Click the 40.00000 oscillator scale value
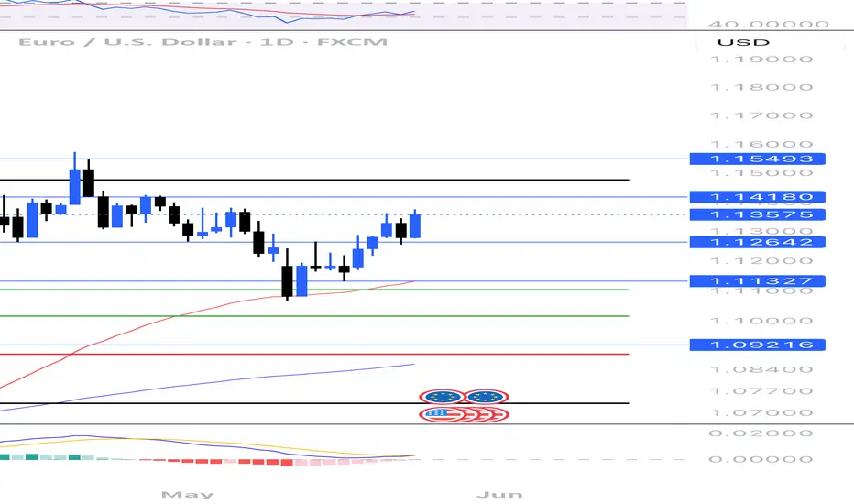Image resolution: width=854 pixels, height=504 pixels. 768,25
